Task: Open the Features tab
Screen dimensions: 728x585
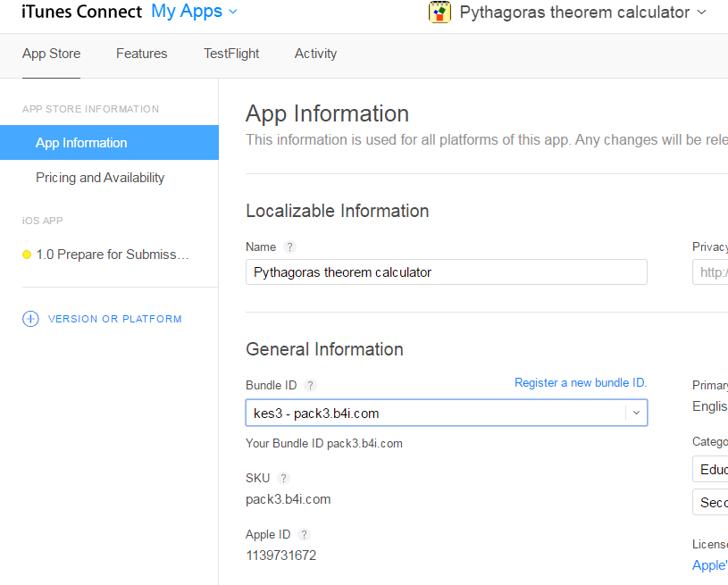Action: coord(141,54)
